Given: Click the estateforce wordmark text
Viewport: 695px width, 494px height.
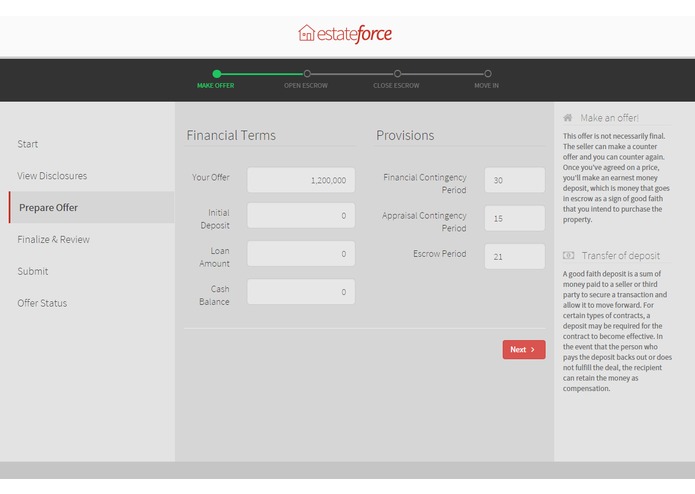Looking at the screenshot, I should pos(354,34).
